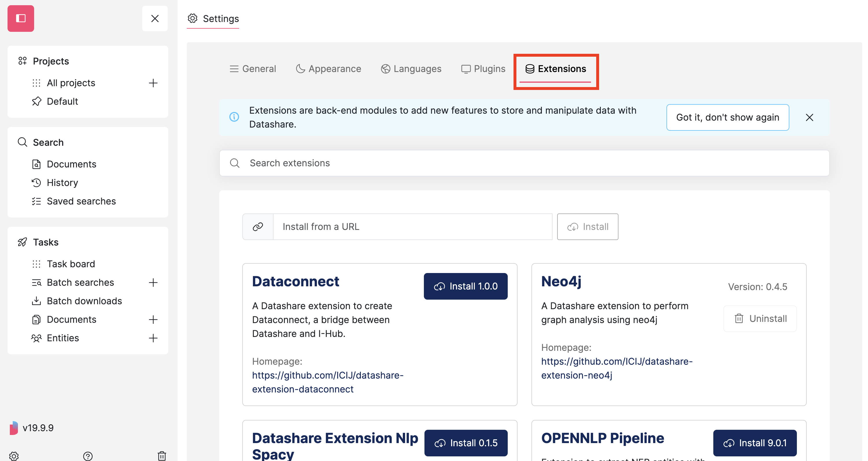Open the History page in Search section

click(x=62, y=182)
